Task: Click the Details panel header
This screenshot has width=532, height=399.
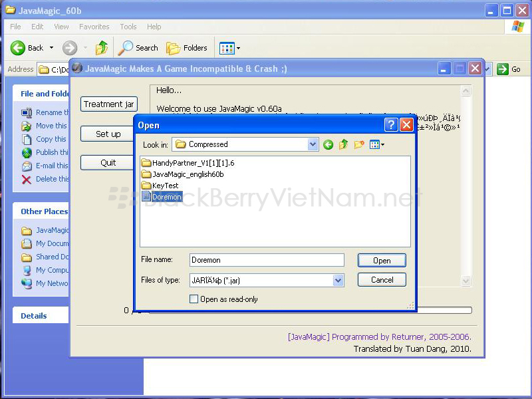Action: (41, 315)
